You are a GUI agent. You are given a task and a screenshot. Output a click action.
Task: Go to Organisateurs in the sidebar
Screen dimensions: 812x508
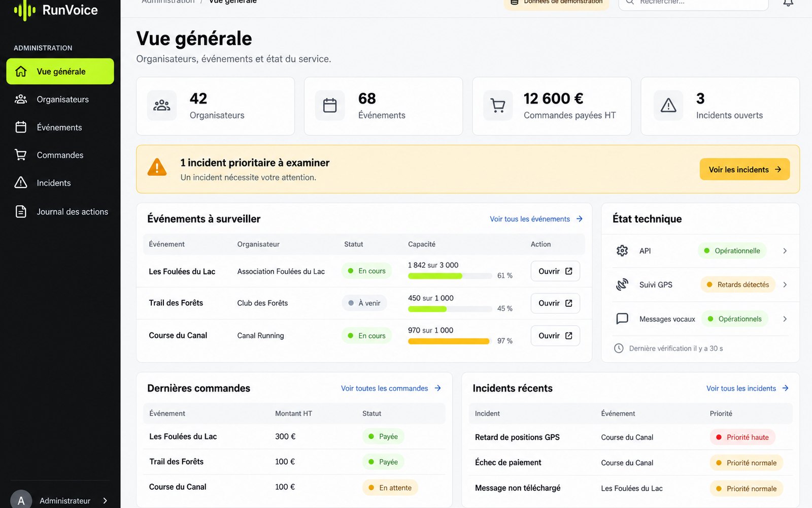pyautogui.click(x=60, y=100)
